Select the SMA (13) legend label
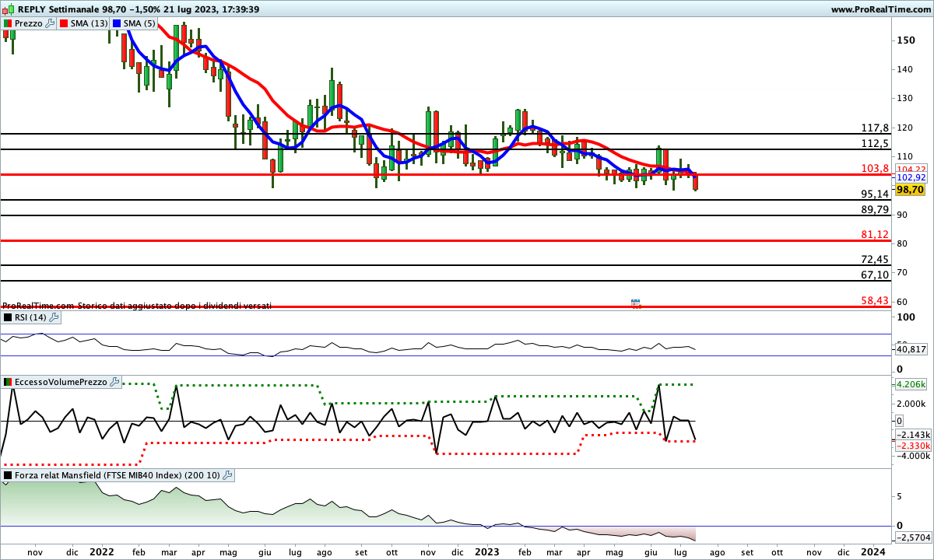 tap(90, 24)
